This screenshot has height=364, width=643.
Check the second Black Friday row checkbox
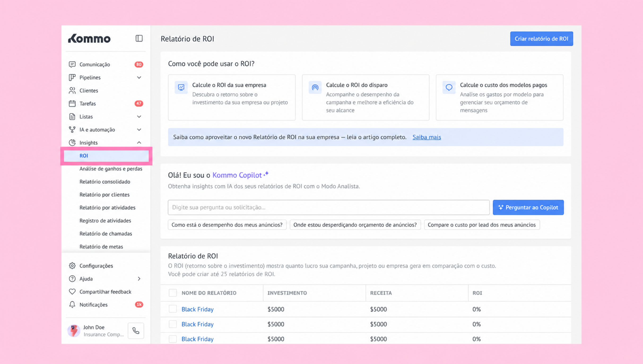[x=173, y=324]
